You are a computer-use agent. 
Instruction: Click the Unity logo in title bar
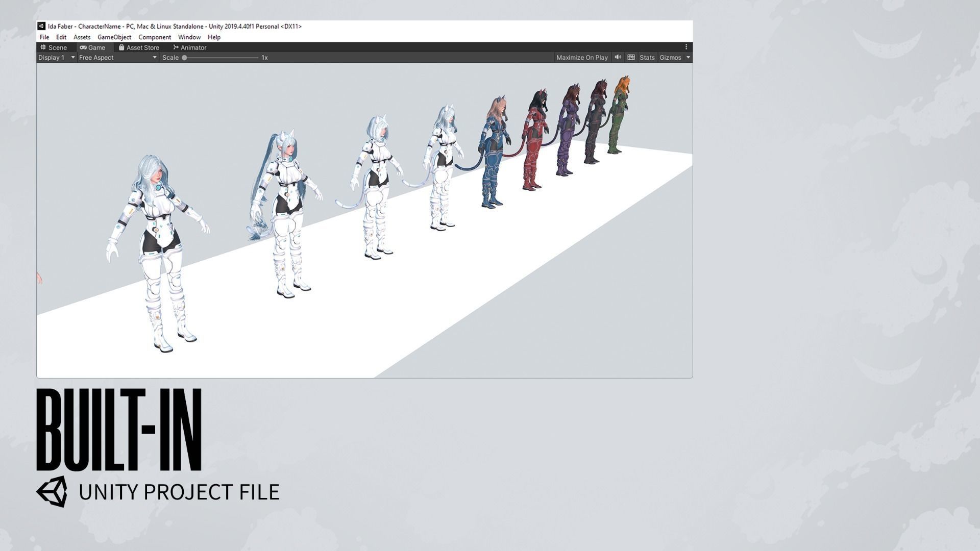coord(41,26)
